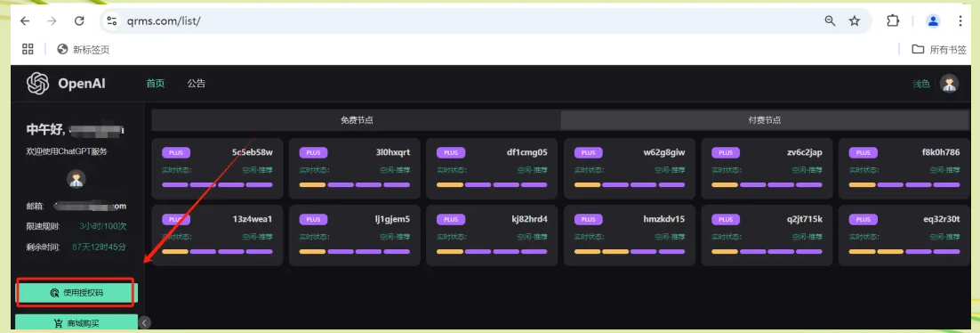Image resolution: width=980 pixels, height=333 pixels.
Task: Click the address bar showing qrms.com/list/
Action: pyautogui.click(x=462, y=20)
